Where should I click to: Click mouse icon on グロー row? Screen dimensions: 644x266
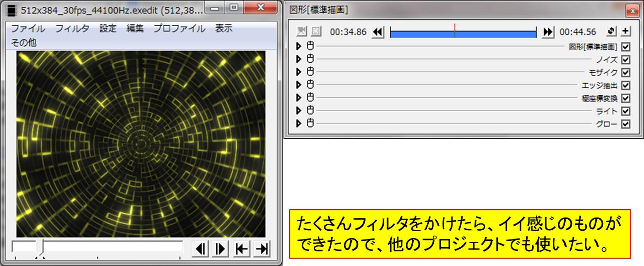310,123
